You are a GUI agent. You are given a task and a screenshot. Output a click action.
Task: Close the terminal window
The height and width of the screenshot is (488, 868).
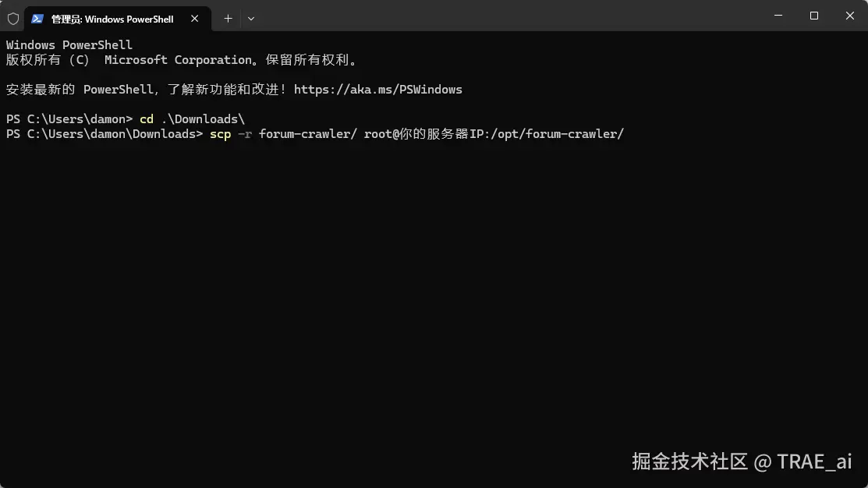coord(850,16)
